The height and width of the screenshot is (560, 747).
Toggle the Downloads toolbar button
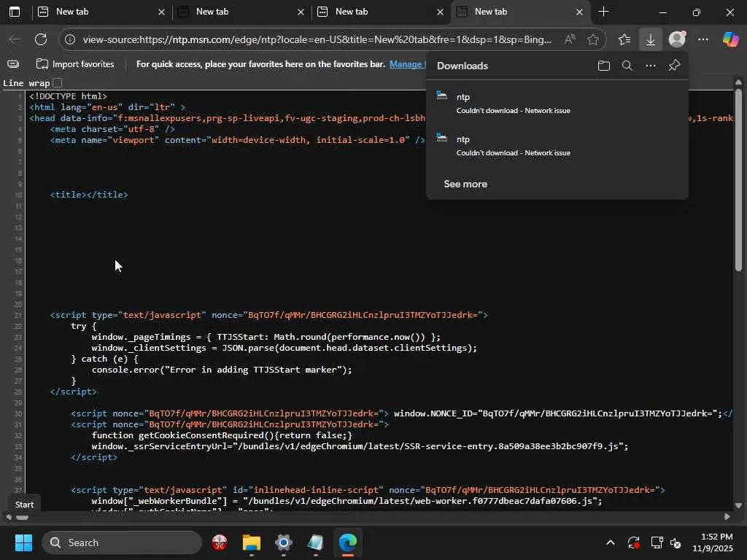[x=650, y=39]
